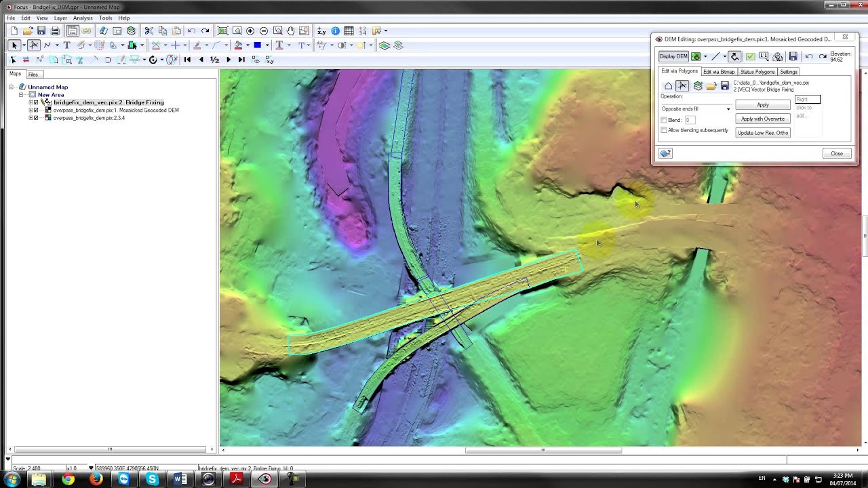Click Apply with Overwrite button

coord(763,119)
